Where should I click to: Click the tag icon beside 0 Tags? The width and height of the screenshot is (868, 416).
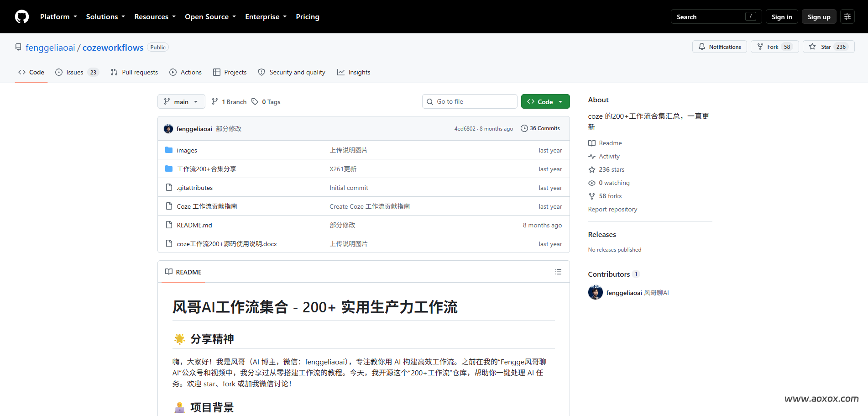click(255, 101)
